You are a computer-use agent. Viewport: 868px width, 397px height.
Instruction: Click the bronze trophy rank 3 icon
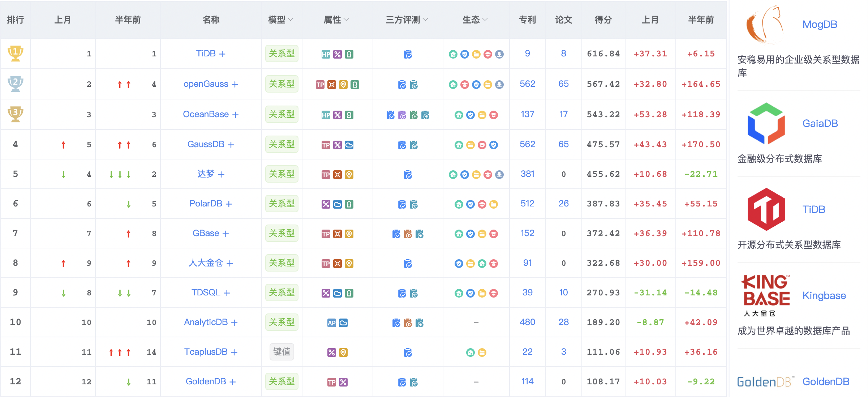pos(16,114)
